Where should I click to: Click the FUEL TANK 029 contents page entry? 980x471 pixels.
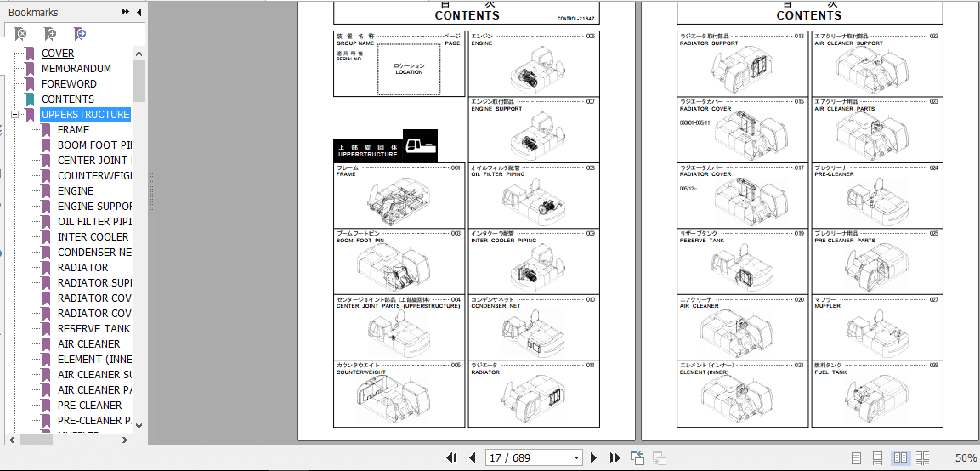pos(877,394)
